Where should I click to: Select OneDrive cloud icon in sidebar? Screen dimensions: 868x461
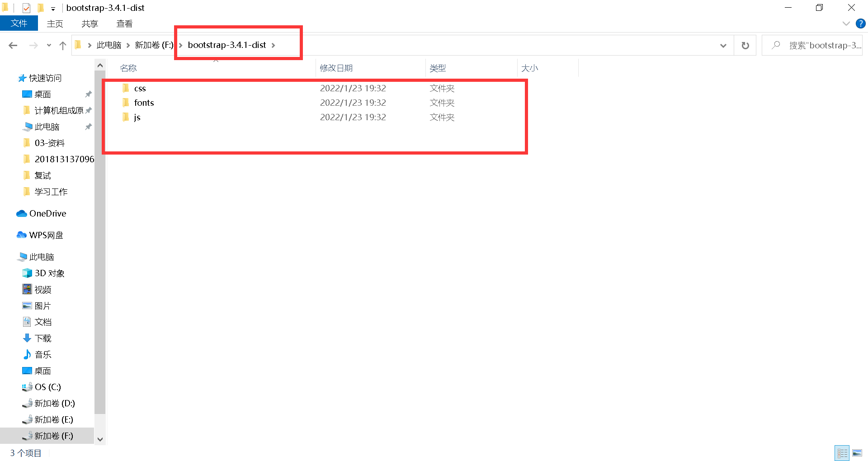(22, 213)
